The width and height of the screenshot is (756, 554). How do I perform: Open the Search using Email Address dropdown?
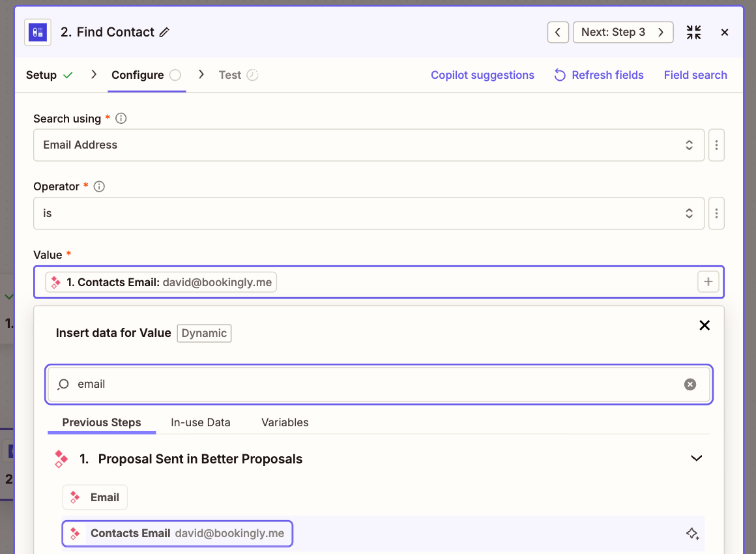(369, 145)
